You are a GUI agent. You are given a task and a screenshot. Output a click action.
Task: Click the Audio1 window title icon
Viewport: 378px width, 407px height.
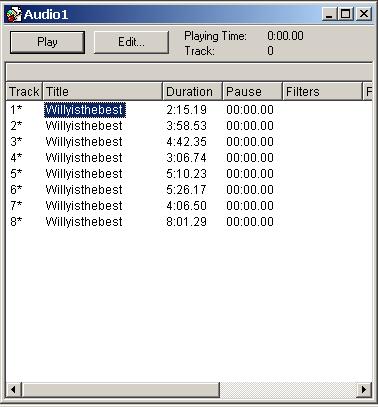click(14, 15)
